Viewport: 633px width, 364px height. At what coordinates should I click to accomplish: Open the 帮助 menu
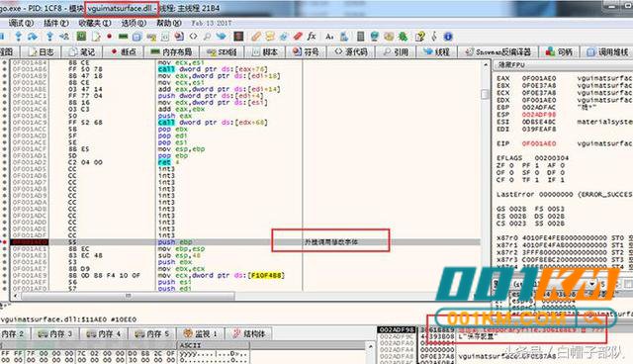click(x=169, y=23)
